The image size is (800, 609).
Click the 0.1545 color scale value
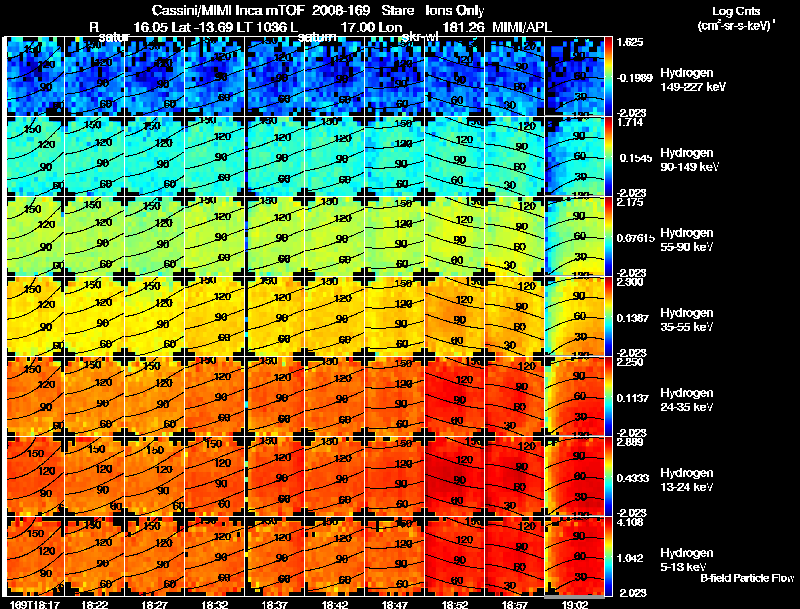point(634,158)
